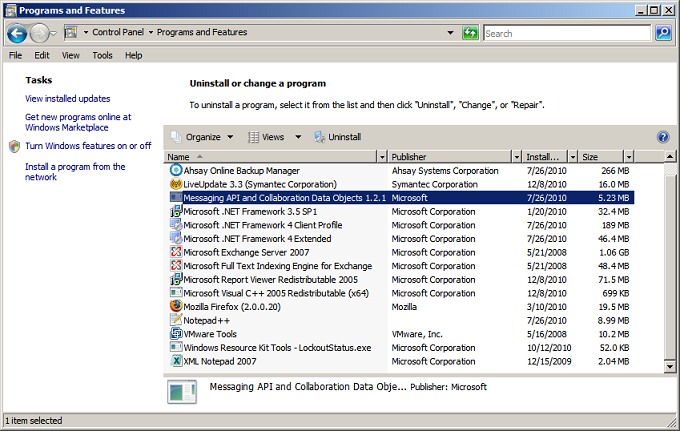Click the LiveUpdate 3.3 Symantec icon
Screen dimensions: 680x431
click(x=176, y=185)
